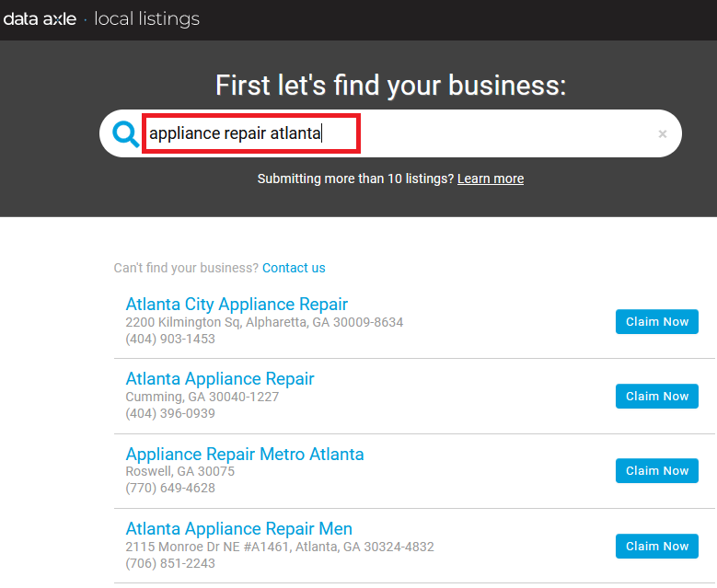This screenshot has width=717, height=588.
Task: Claim the Cumming Atlanta Appliance Repair listing
Action: [656, 396]
